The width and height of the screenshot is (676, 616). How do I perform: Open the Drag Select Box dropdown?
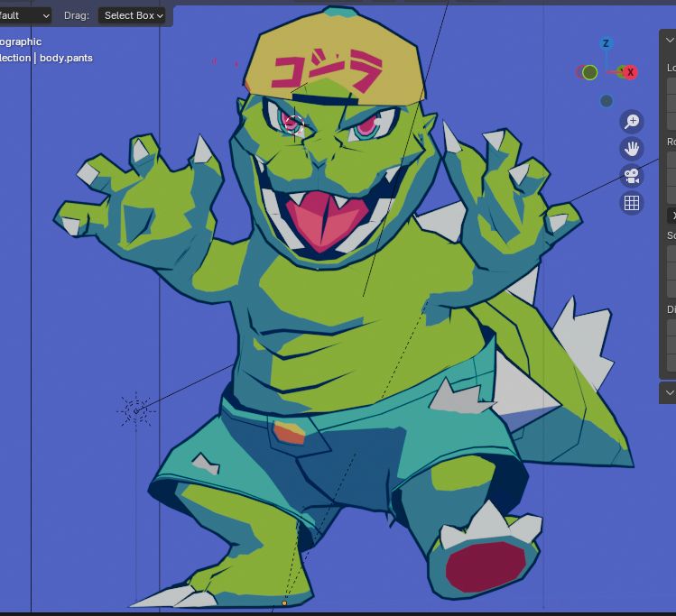132,15
